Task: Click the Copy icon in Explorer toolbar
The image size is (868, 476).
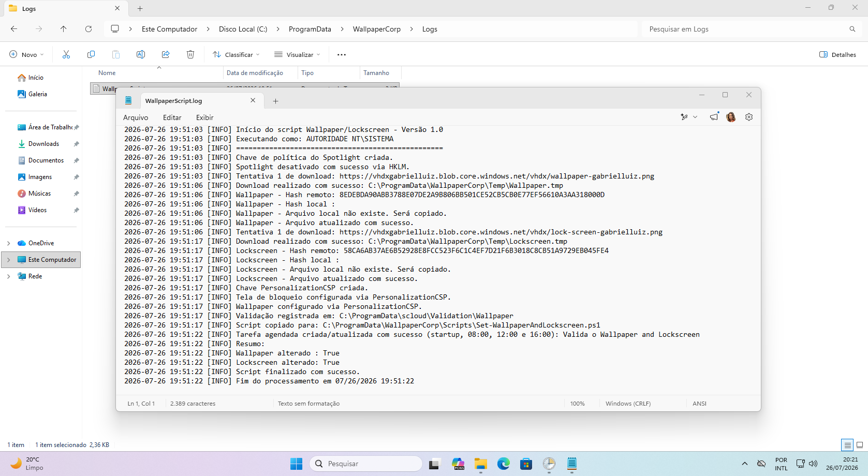Action: click(x=91, y=54)
